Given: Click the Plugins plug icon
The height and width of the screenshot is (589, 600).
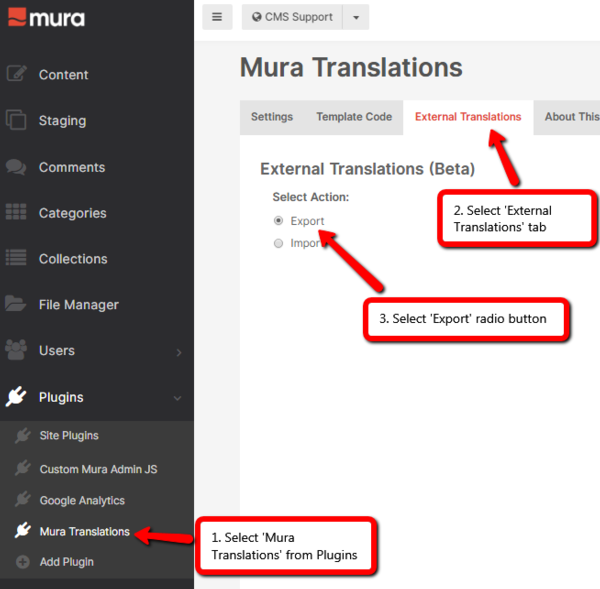Looking at the screenshot, I should click(16, 396).
